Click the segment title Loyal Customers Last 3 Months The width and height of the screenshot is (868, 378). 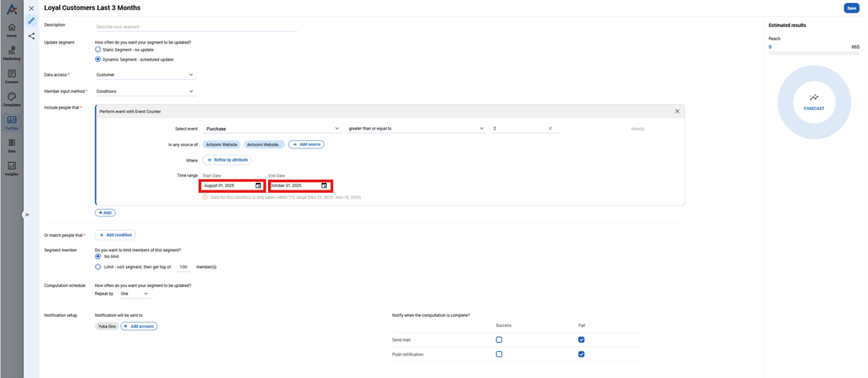click(x=92, y=8)
